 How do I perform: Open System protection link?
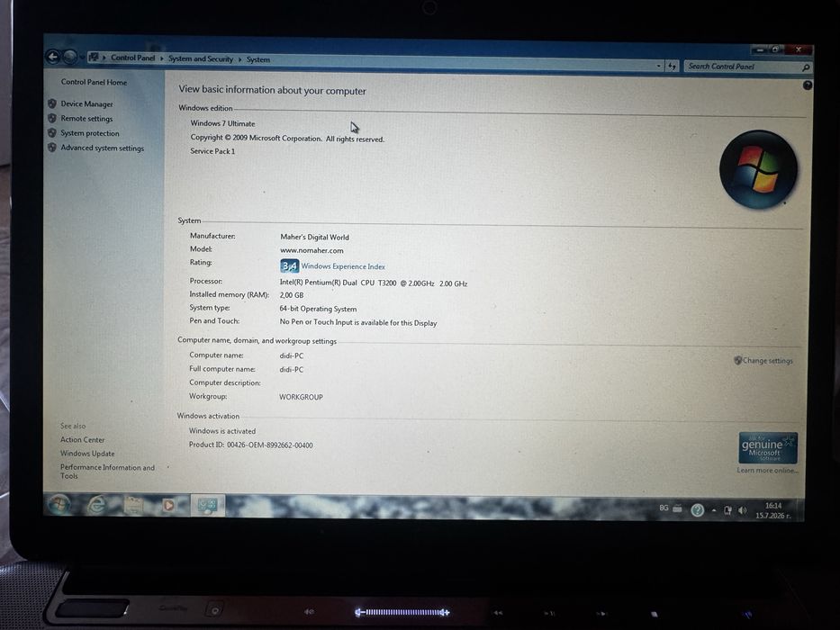90,133
